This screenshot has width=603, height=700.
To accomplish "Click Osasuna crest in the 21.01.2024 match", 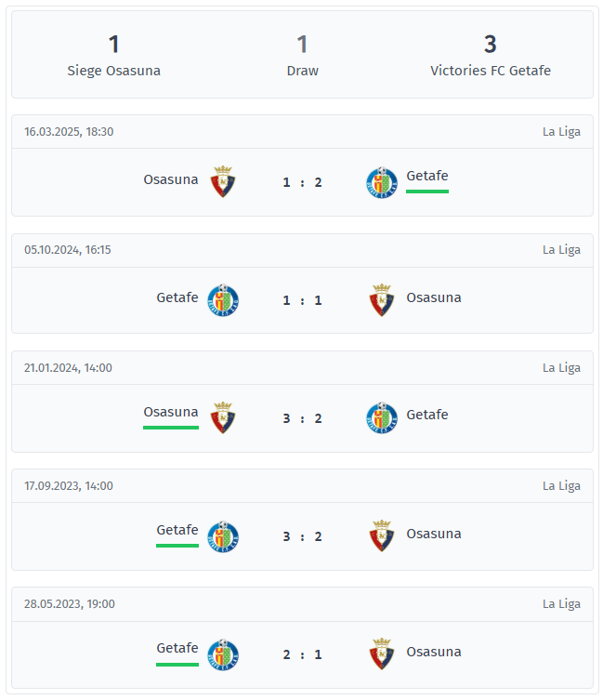I will click(222, 418).
